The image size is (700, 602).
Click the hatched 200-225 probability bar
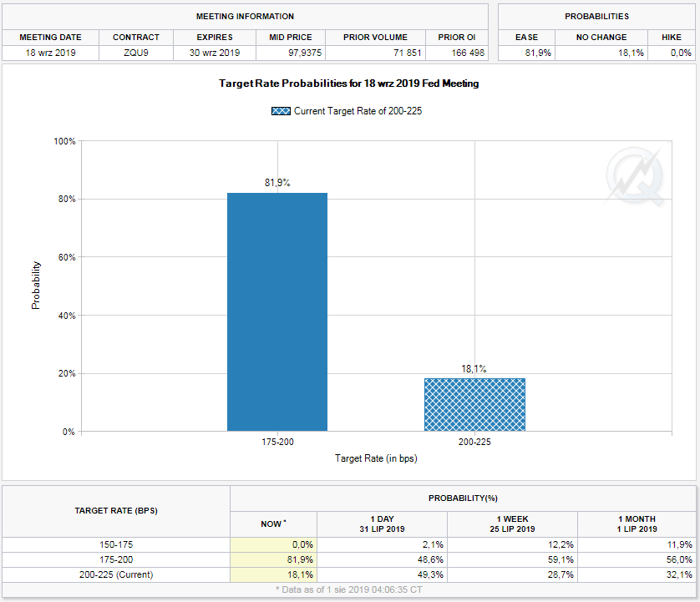click(474, 405)
